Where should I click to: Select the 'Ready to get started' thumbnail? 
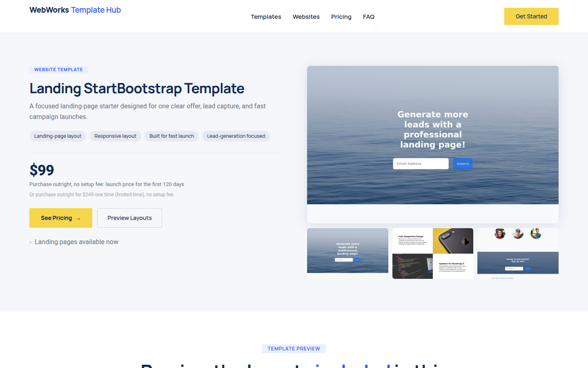(518, 254)
